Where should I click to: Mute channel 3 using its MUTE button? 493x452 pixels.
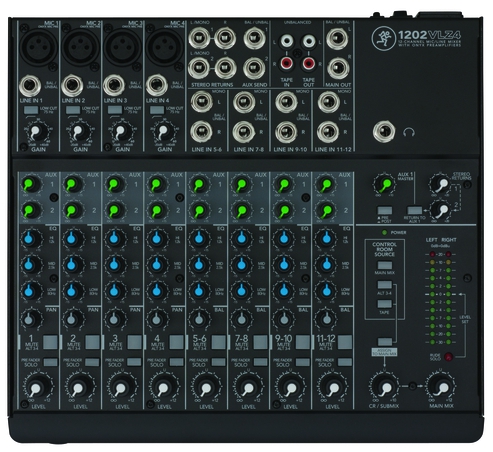[134, 342]
